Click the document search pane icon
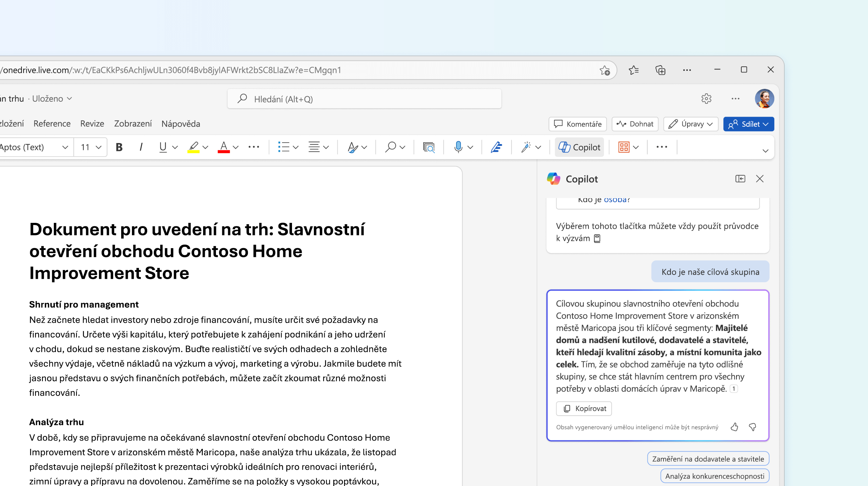Viewport: 868px width, 486px height. click(x=429, y=147)
